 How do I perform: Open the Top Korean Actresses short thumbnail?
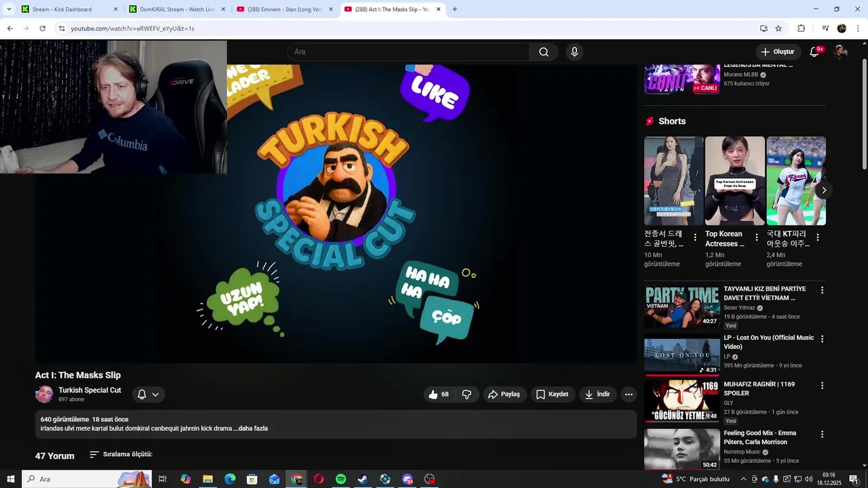[734, 181]
